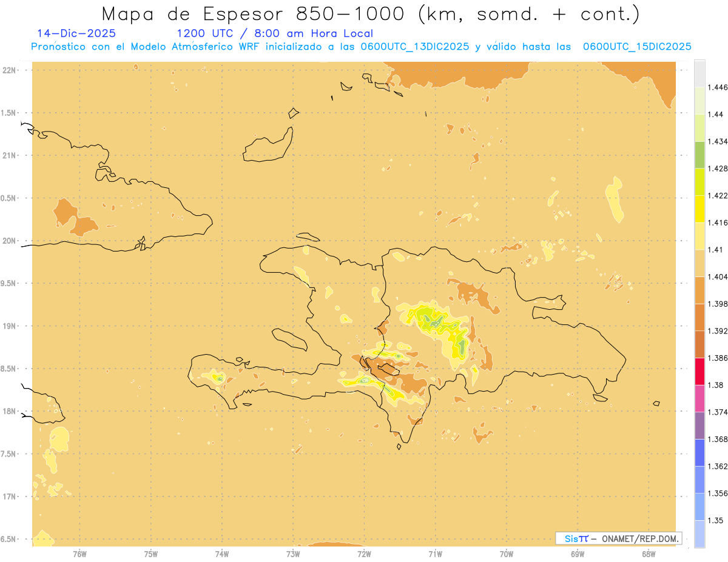
Task: Click the colorbar value '1.386'
Action: 718,358
